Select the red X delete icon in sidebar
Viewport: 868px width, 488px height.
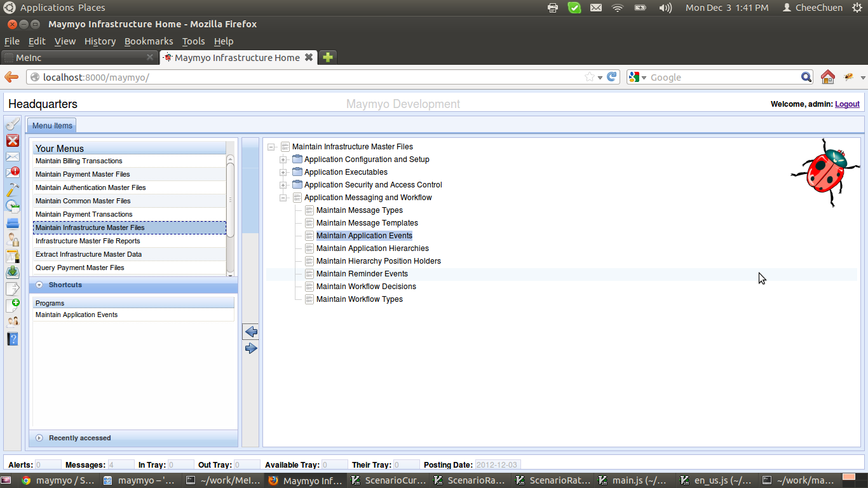(x=12, y=140)
